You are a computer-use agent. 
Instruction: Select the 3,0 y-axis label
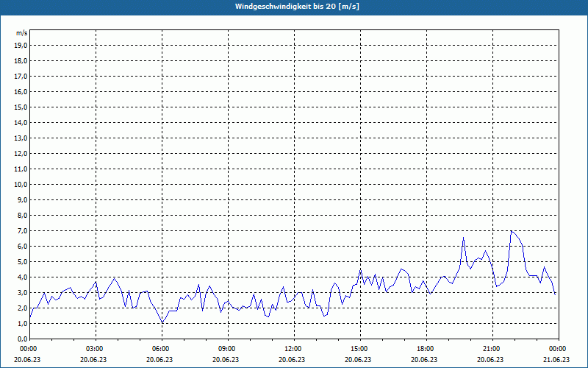(x=23, y=292)
